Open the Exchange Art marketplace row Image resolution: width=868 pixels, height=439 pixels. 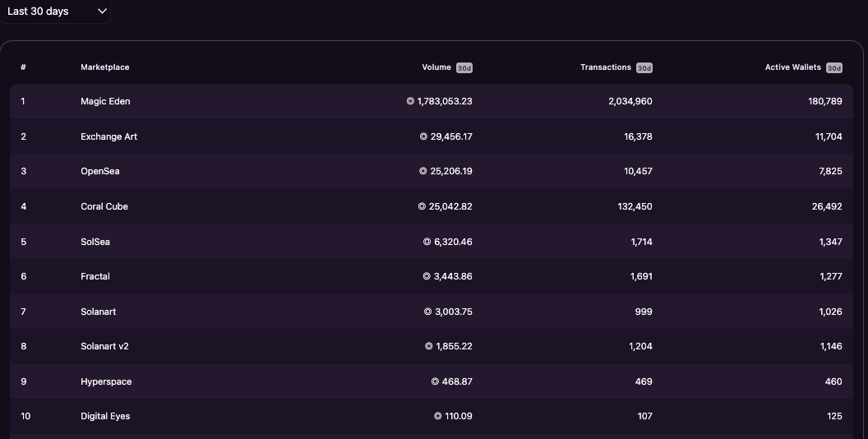pos(432,136)
